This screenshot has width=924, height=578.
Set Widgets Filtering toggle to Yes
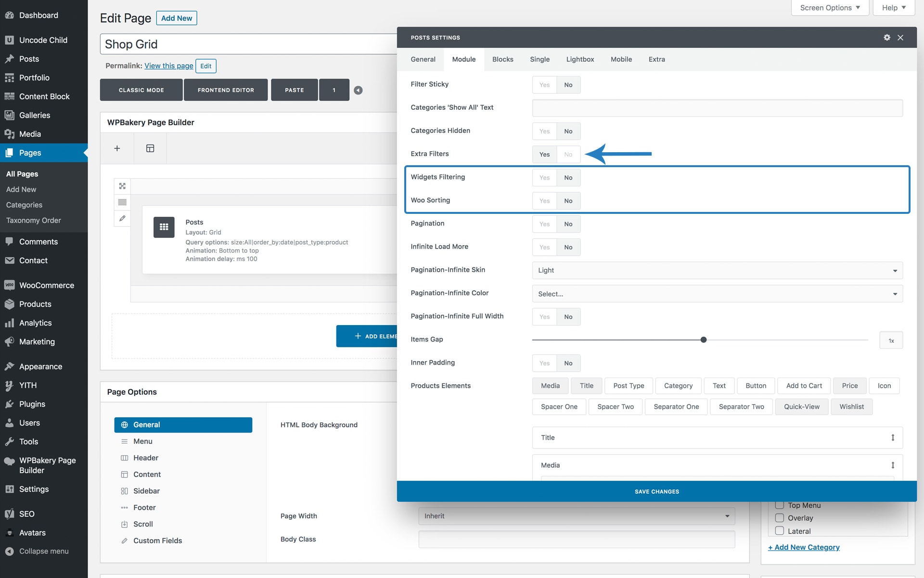(x=544, y=178)
